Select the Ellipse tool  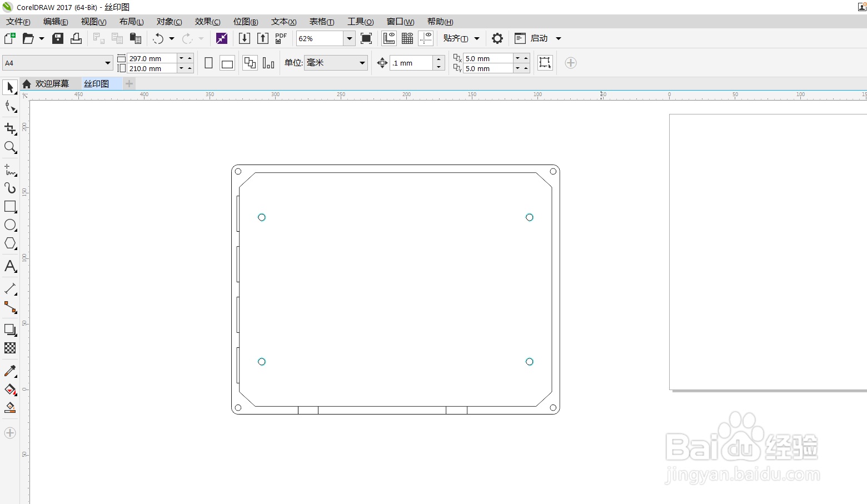click(x=10, y=224)
